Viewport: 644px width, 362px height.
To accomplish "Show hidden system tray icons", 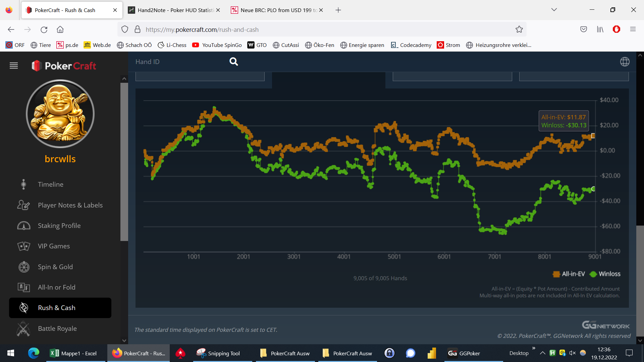I will coord(542,353).
